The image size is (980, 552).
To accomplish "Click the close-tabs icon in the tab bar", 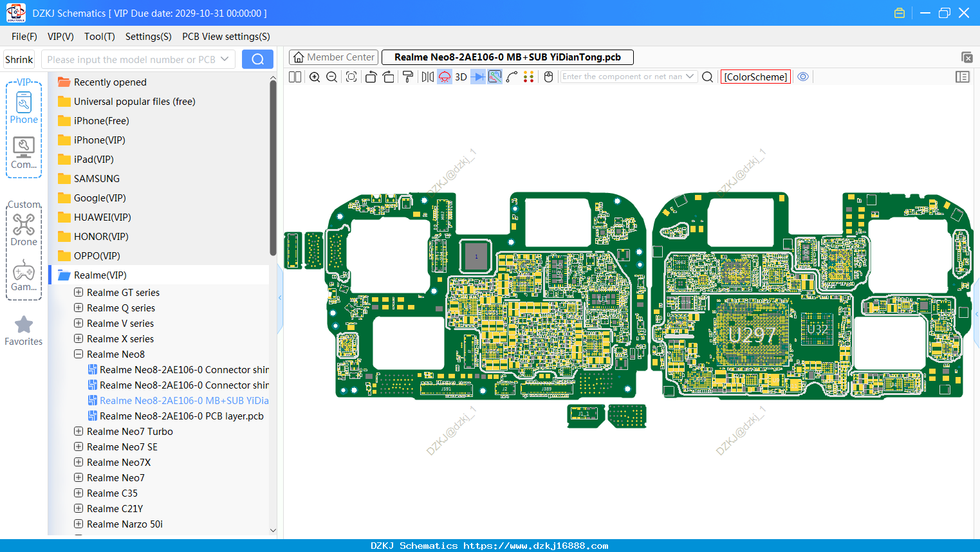I will (x=966, y=57).
